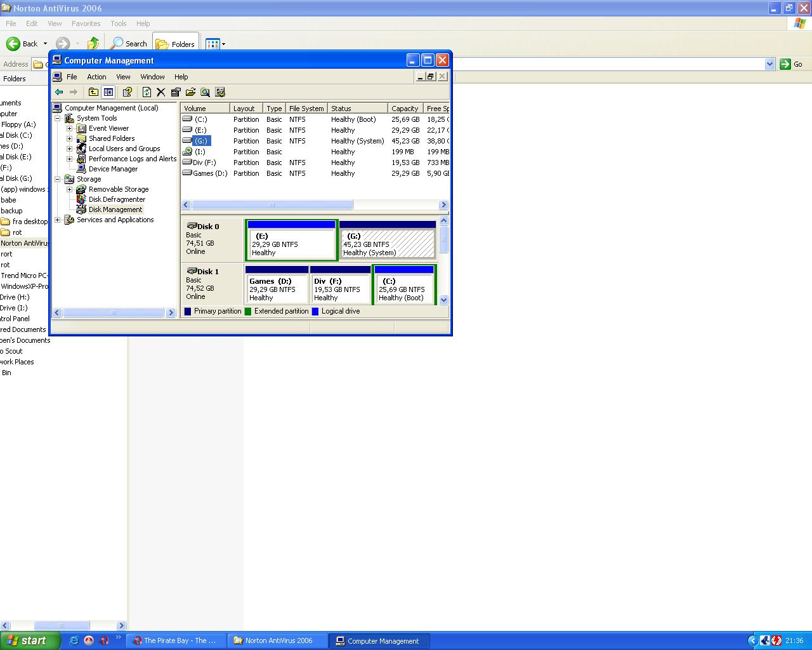Image resolution: width=812 pixels, height=650 pixels.
Task: Expand the Event Viewer node
Action: coord(69,128)
